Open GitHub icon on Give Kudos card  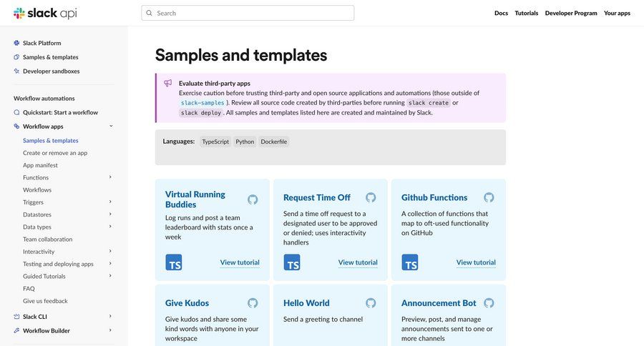click(x=253, y=303)
